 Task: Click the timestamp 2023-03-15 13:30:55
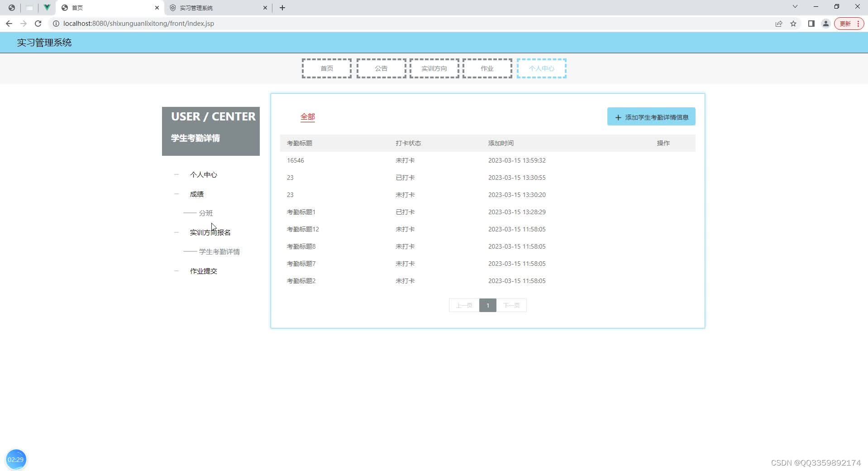click(x=517, y=178)
